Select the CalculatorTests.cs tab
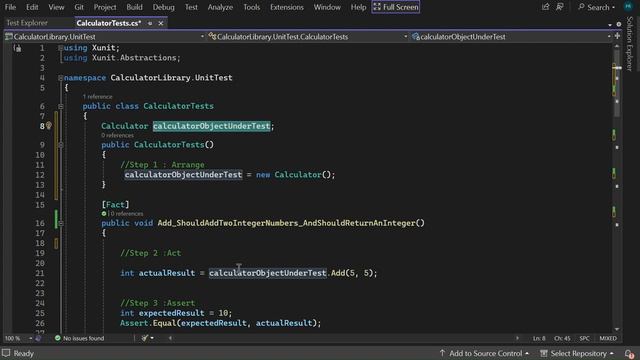The image size is (640, 360). coord(109,23)
